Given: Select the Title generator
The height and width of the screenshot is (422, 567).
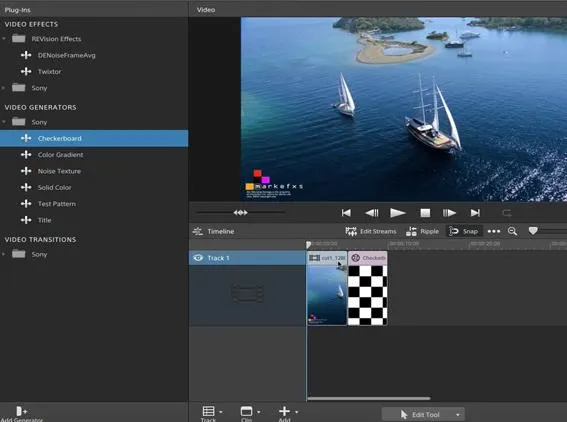Looking at the screenshot, I should pos(44,220).
